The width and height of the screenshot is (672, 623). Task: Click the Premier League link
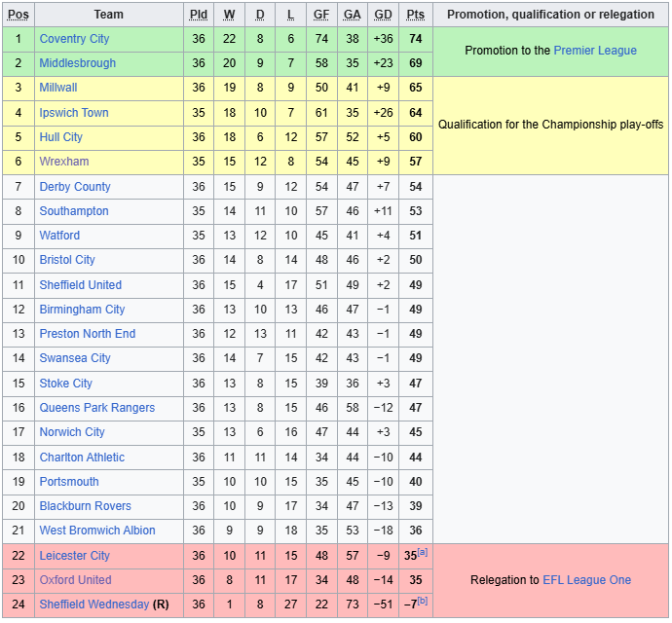pyautogui.click(x=595, y=51)
